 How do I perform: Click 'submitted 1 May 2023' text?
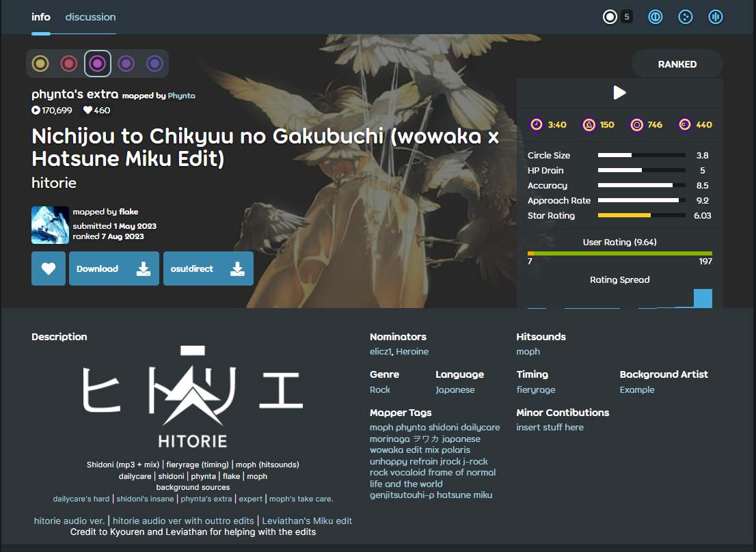115,226
